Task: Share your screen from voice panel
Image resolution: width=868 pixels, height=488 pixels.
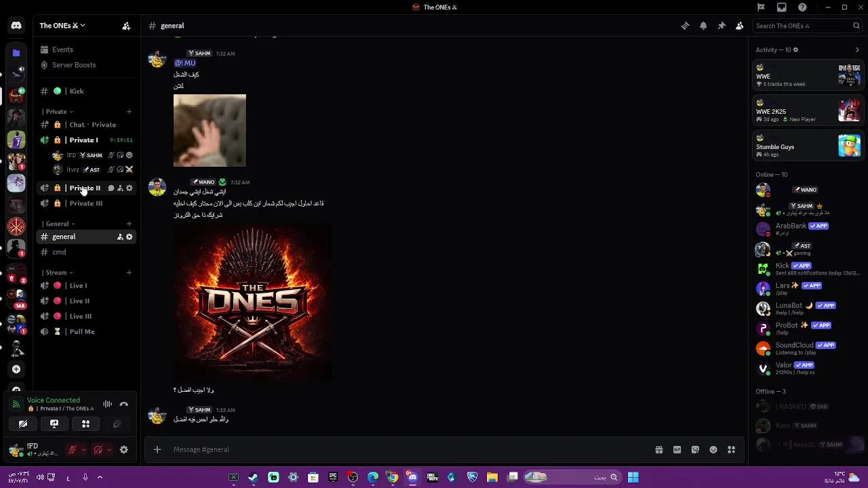Action: click(x=54, y=424)
